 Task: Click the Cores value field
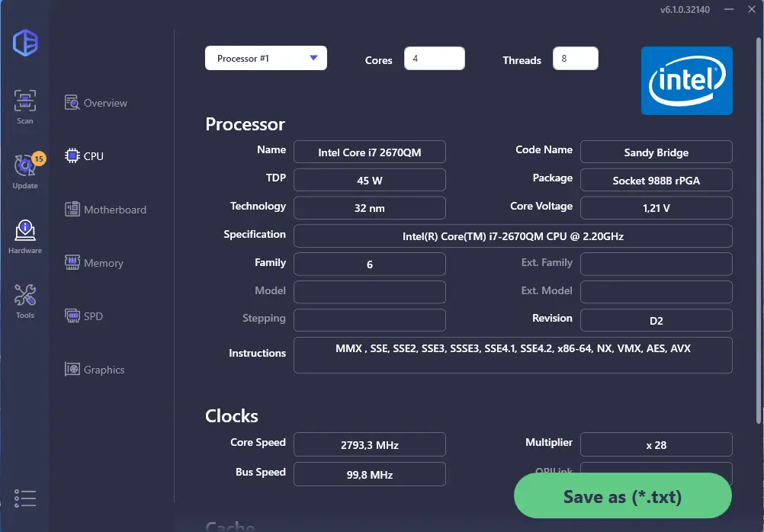click(x=434, y=59)
